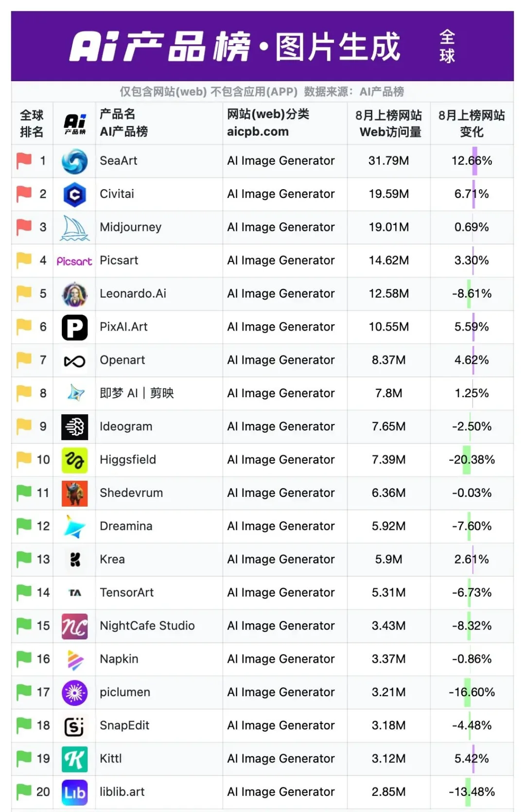Click the yellow flag beside rank 4
The width and height of the screenshot is (525, 812).
click(x=23, y=260)
